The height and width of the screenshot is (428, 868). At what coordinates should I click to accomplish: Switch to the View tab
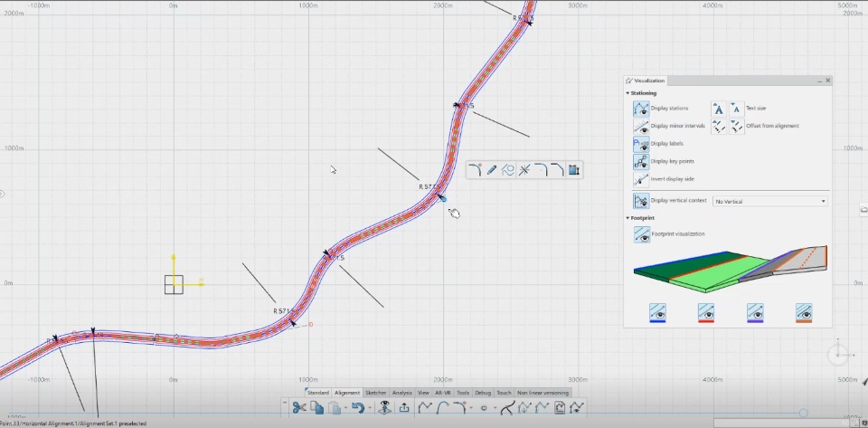pyautogui.click(x=423, y=393)
